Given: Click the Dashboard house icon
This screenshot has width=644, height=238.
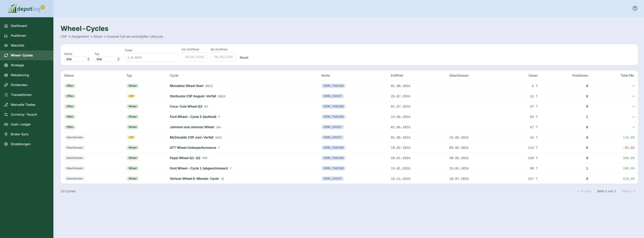Looking at the screenshot, I should (x=6, y=26).
